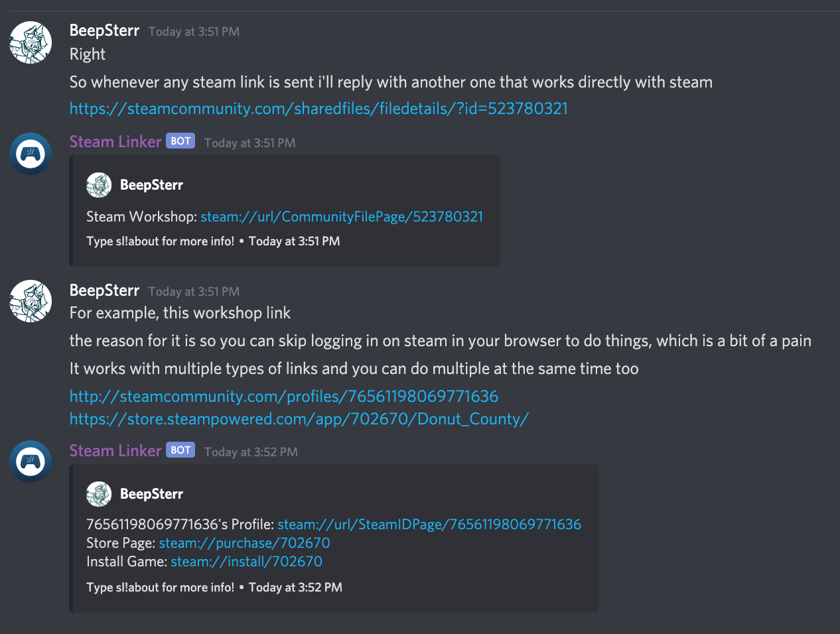Click the BeepSterr author name in the profile embed
Image resolution: width=840 pixels, height=634 pixels.
pos(151,494)
